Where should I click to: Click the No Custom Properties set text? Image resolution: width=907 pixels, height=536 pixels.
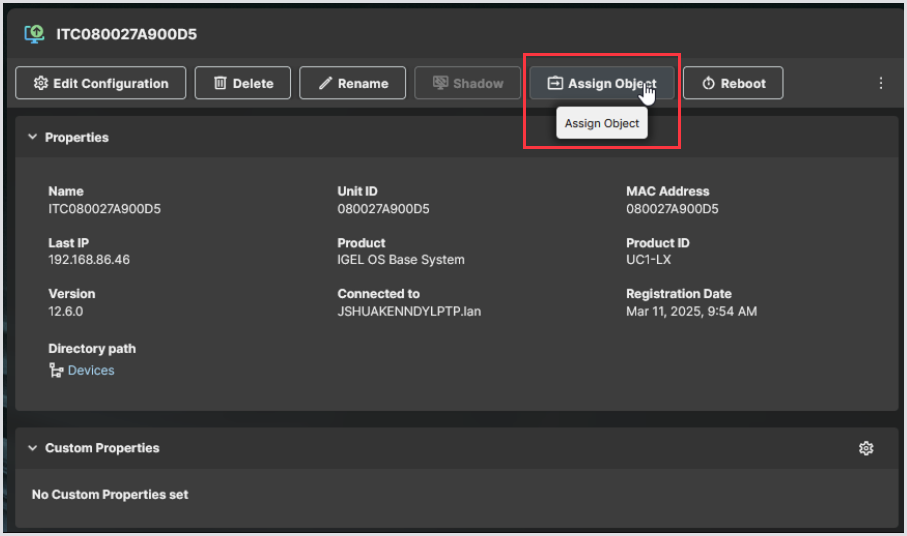coord(110,494)
